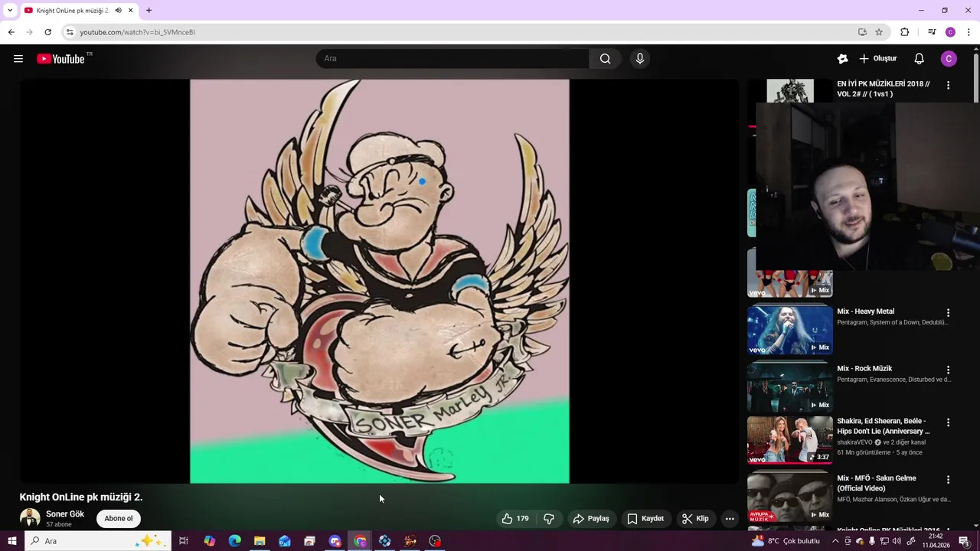The height and width of the screenshot is (551, 980).
Task: Open Chrome extensions puzzle icon
Action: [904, 32]
